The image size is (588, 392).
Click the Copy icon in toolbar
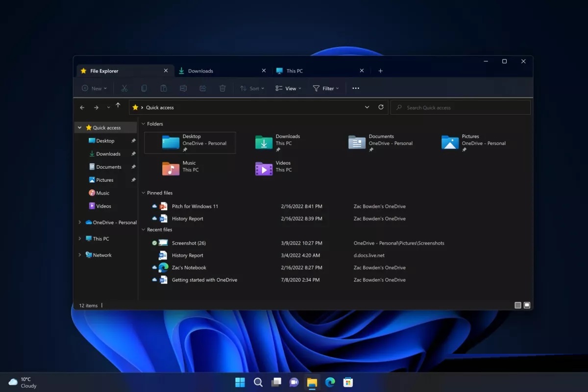click(144, 88)
